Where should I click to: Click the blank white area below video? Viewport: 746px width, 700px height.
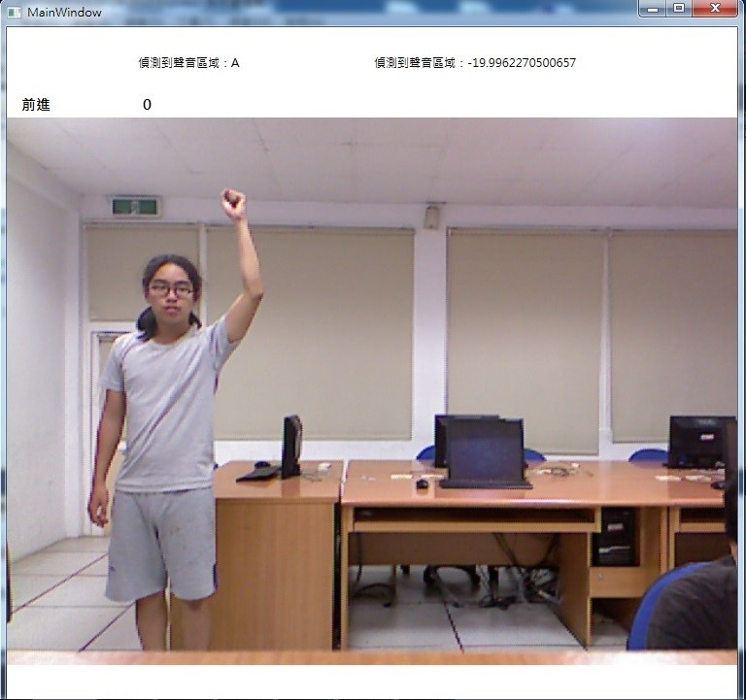tap(372, 681)
